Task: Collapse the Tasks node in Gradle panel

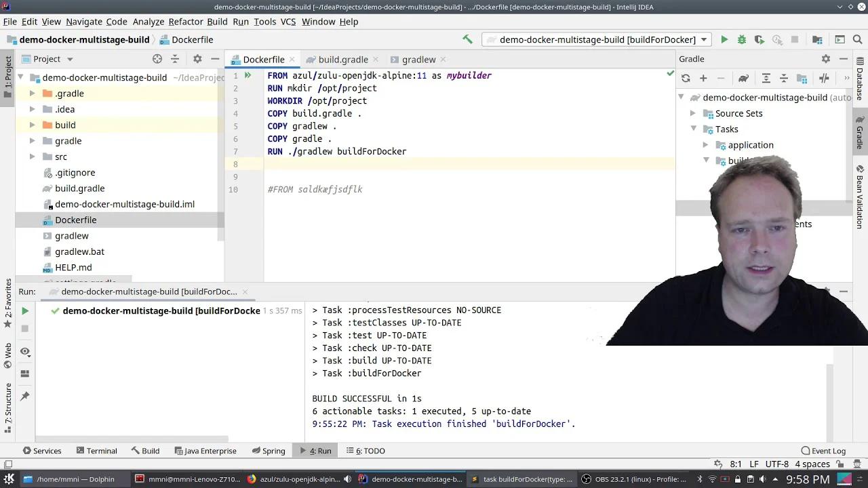Action: [693, 129]
